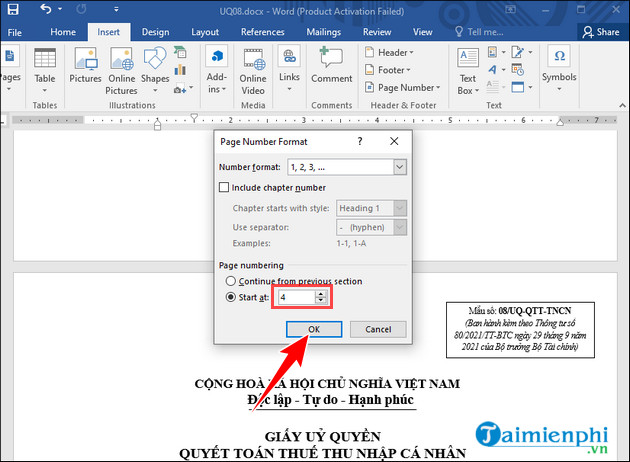The height and width of the screenshot is (462, 630).
Task: Click the Save icon in title bar
Action: coord(13,9)
